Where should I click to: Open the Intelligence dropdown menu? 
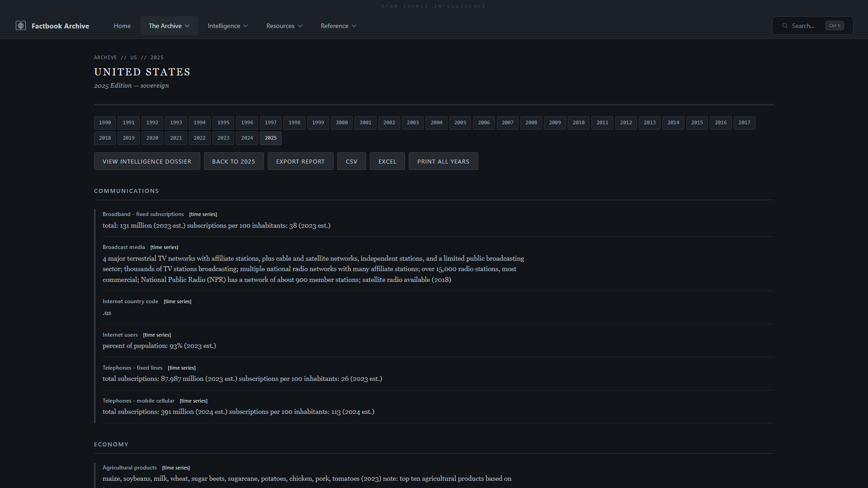pyautogui.click(x=227, y=26)
